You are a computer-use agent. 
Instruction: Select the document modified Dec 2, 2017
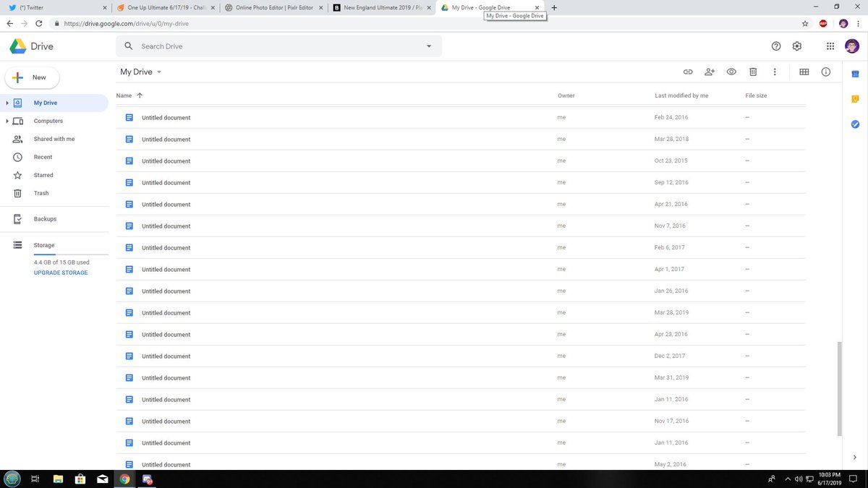pos(460,356)
